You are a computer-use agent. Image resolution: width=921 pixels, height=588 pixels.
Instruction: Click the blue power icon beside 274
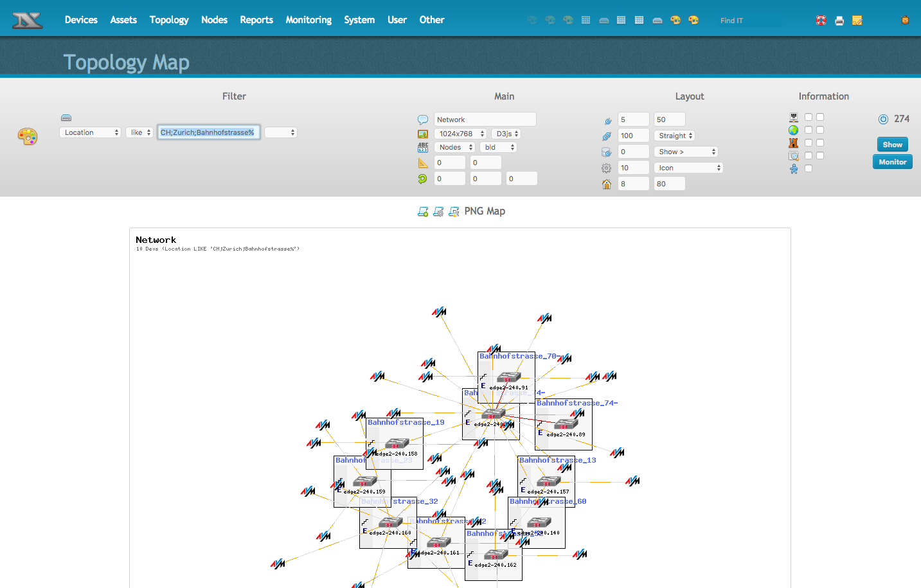(883, 119)
